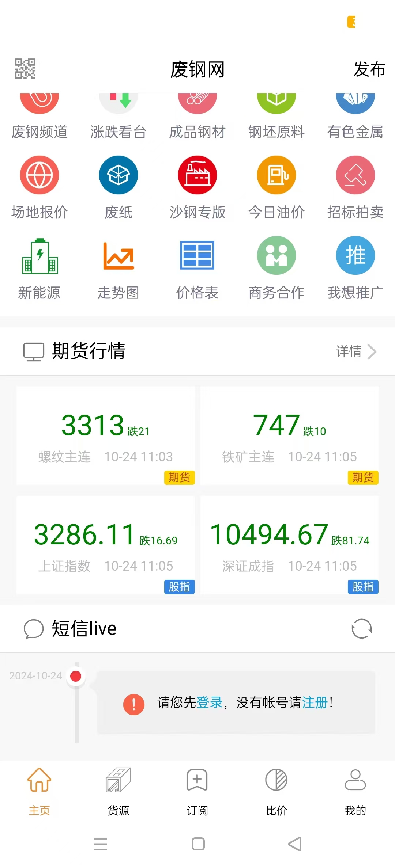
Task: Open 价格表 price table icon
Action: tap(197, 255)
